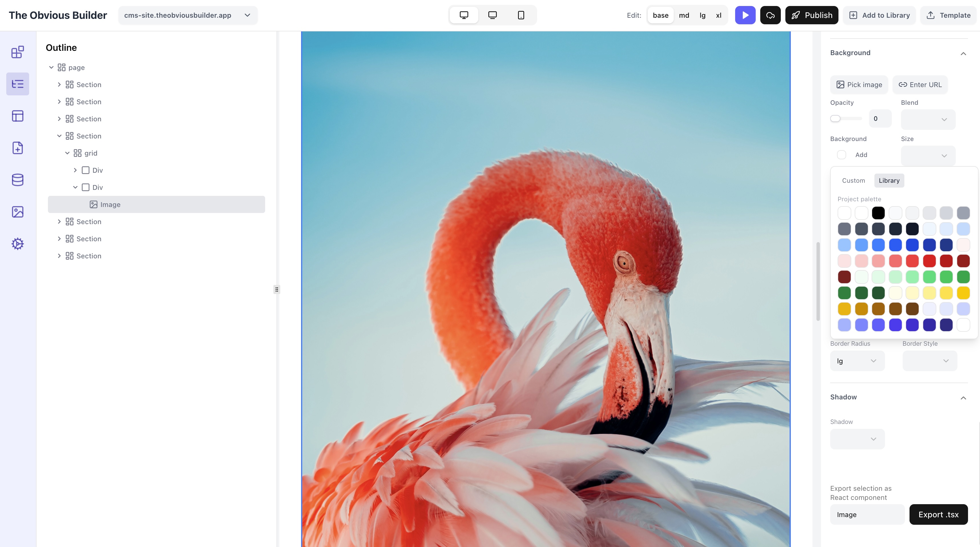Click the add page file icon

[17, 148]
